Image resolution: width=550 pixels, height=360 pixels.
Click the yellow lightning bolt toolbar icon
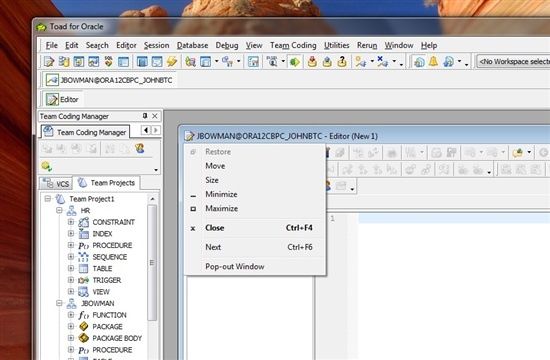[172, 62]
